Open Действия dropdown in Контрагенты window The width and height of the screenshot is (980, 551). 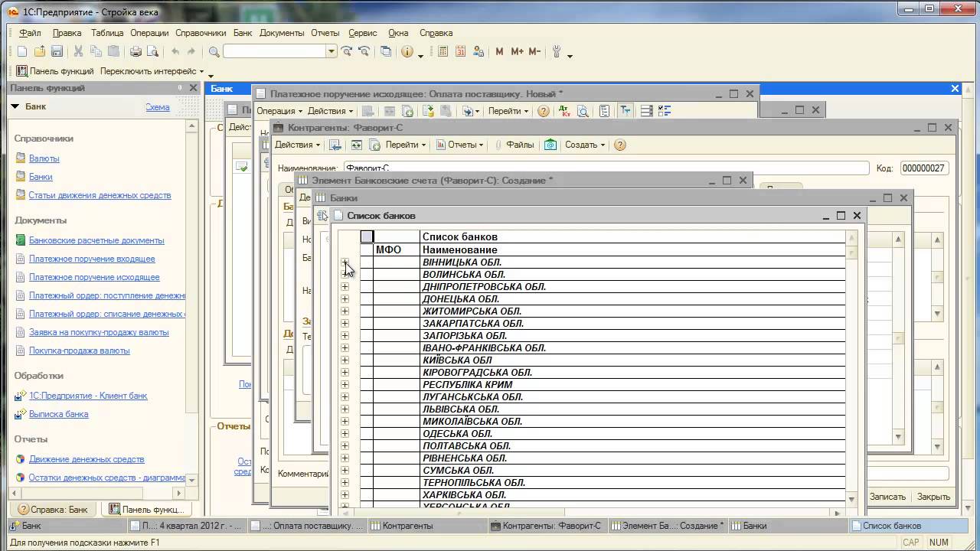[297, 145]
